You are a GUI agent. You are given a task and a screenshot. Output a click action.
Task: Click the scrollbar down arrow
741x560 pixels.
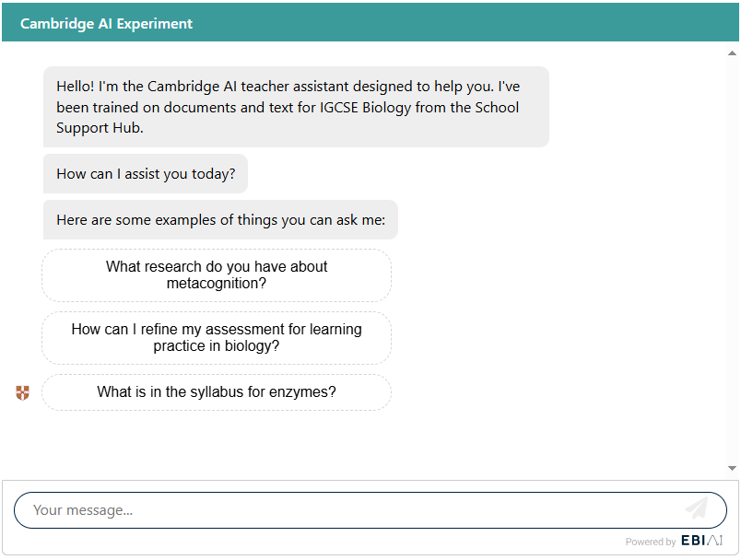(732, 469)
